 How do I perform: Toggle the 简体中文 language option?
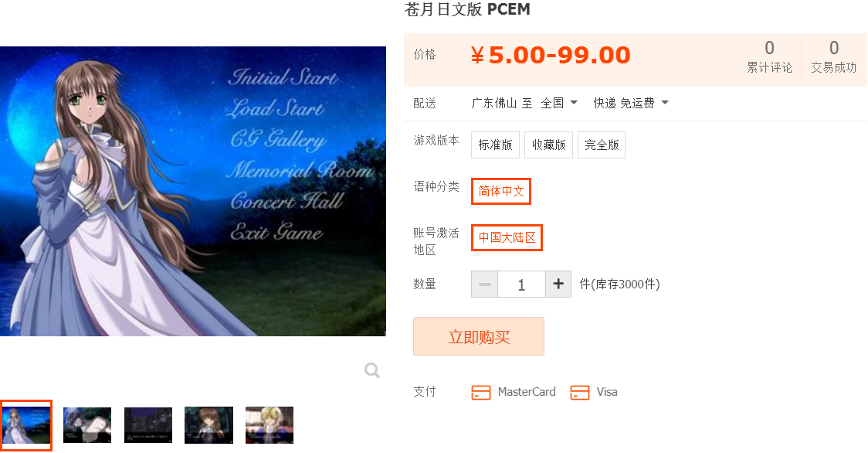(501, 191)
